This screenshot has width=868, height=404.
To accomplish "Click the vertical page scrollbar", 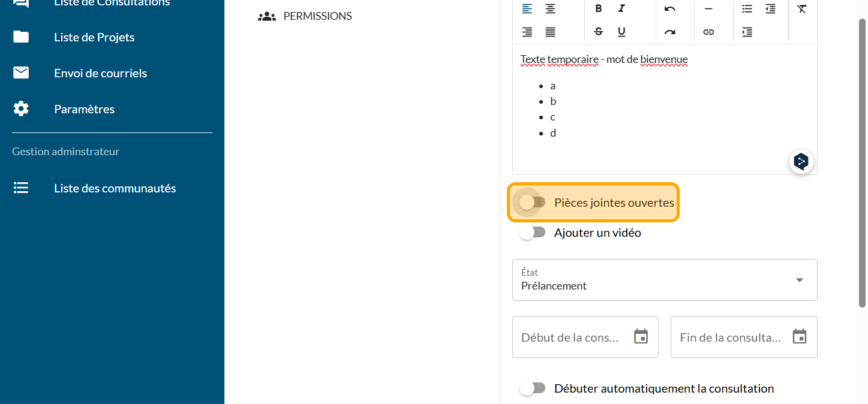I will click(x=863, y=162).
